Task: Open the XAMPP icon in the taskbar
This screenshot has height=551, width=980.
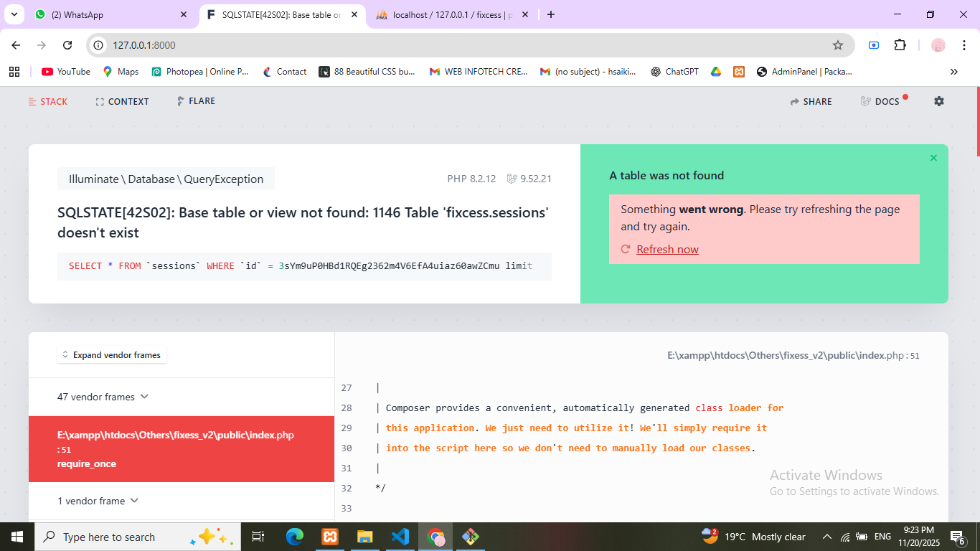Action: point(329,537)
